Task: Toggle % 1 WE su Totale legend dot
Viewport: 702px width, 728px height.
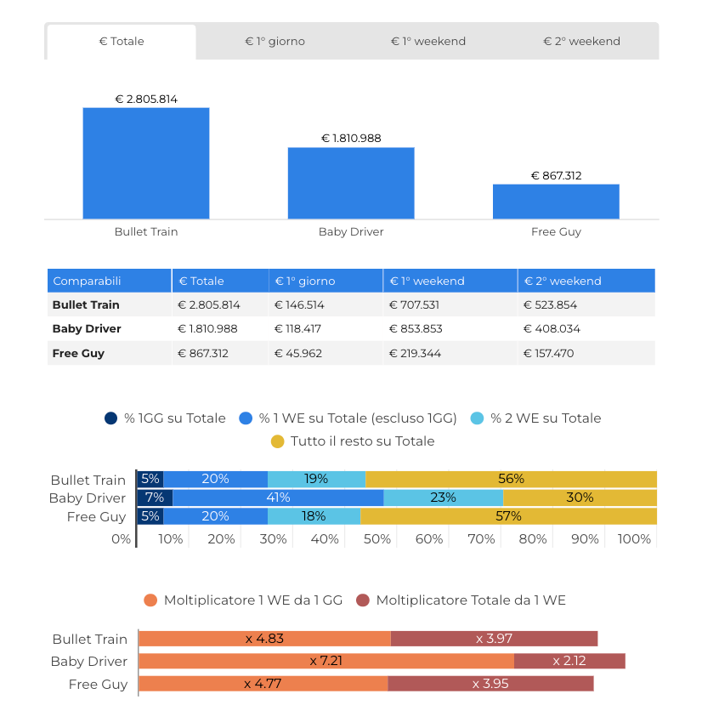Action: tap(246, 418)
